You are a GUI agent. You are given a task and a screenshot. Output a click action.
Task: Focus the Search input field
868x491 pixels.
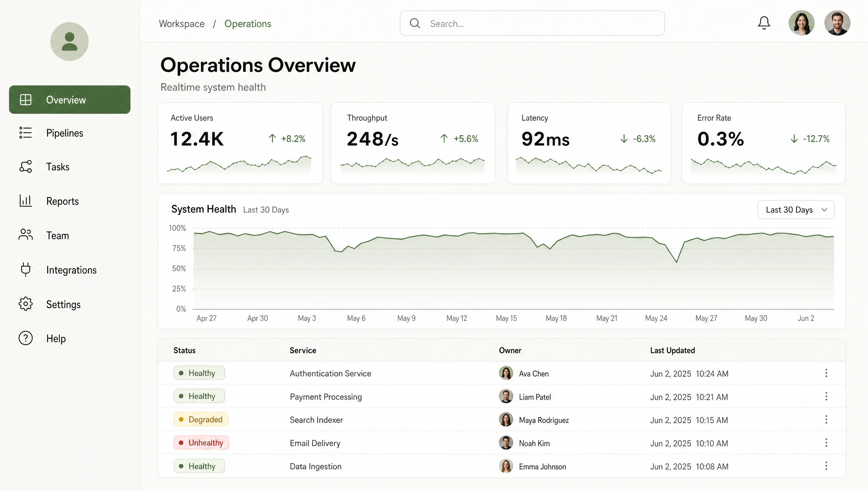click(532, 23)
